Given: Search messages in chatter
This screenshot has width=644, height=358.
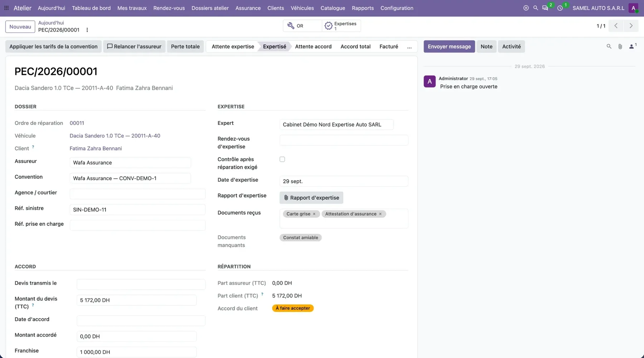Looking at the screenshot, I should coord(609,46).
